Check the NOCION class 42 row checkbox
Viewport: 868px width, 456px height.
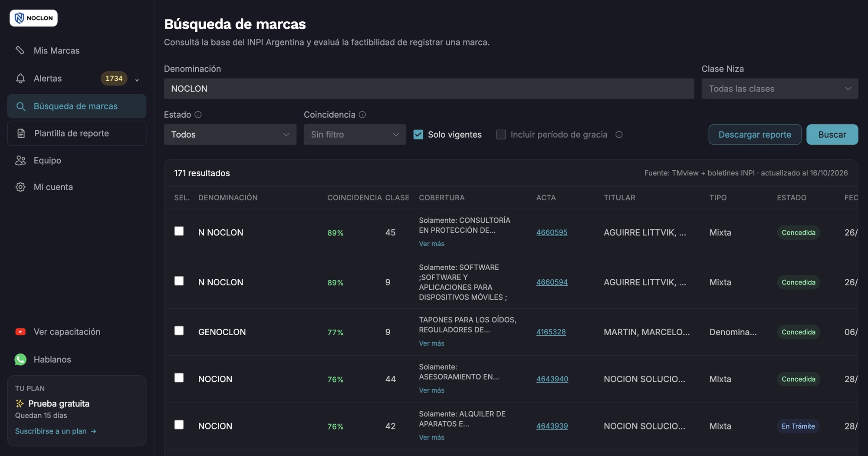pyautogui.click(x=179, y=425)
